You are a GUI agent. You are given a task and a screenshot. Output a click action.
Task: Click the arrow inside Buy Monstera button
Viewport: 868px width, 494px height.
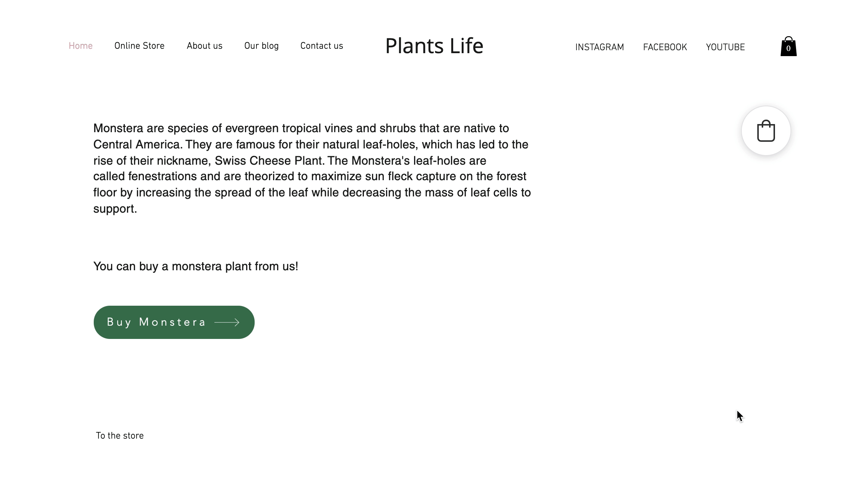click(x=227, y=322)
